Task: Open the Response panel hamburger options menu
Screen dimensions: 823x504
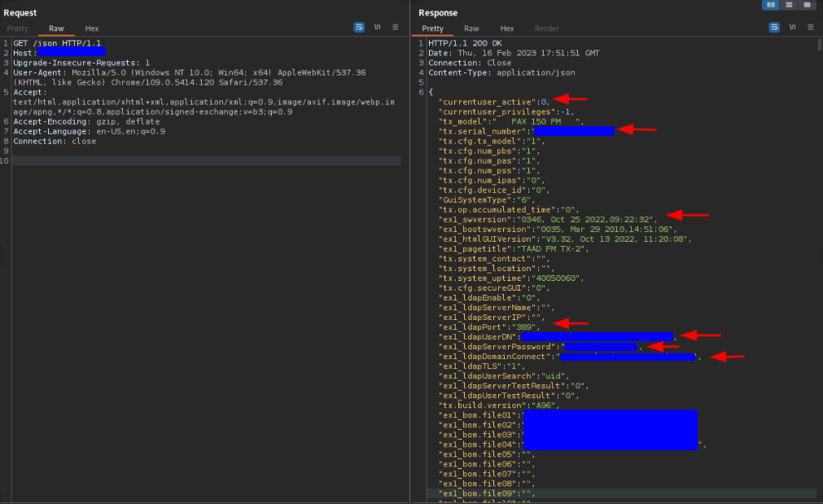Action: 811,27
